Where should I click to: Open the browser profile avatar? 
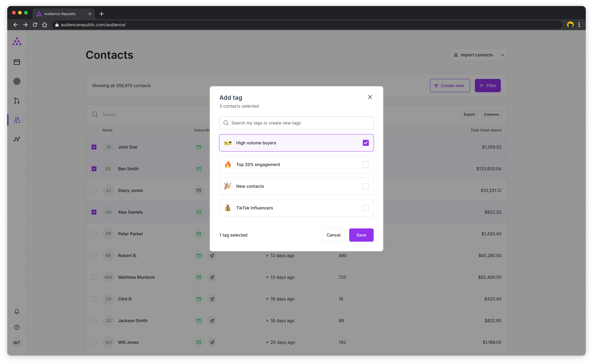coord(570,25)
